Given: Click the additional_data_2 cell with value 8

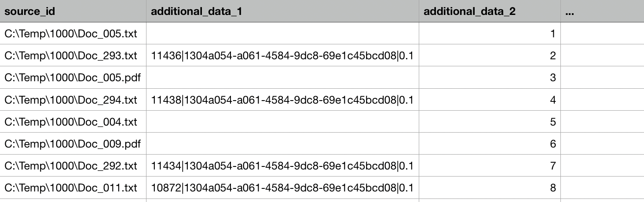Looking at the screenshot, I should [490, 188].
